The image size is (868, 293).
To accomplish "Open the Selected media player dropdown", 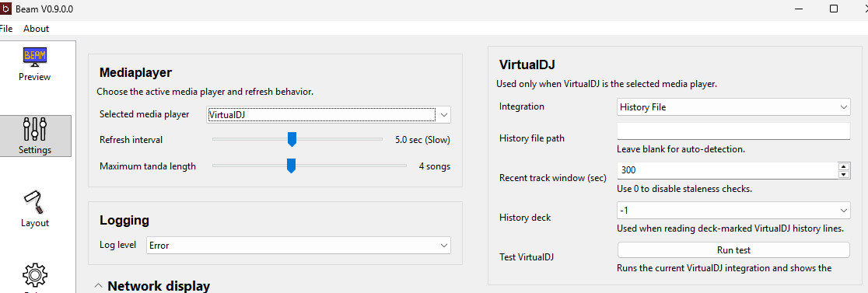I will pyautogui.click(x=329, y=115).
